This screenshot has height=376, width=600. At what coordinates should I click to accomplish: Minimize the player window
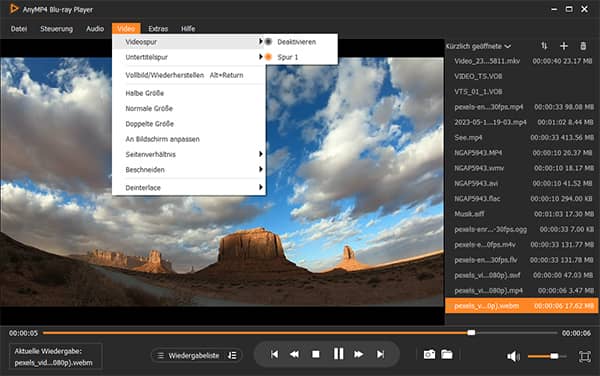(x=554, y=9)
